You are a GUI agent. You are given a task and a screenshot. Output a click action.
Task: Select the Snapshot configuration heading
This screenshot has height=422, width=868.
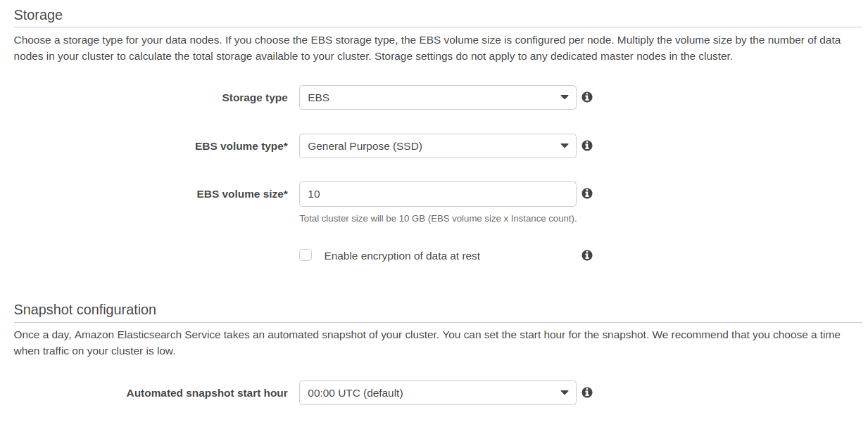pyautogui.click(x=85, y=309)
